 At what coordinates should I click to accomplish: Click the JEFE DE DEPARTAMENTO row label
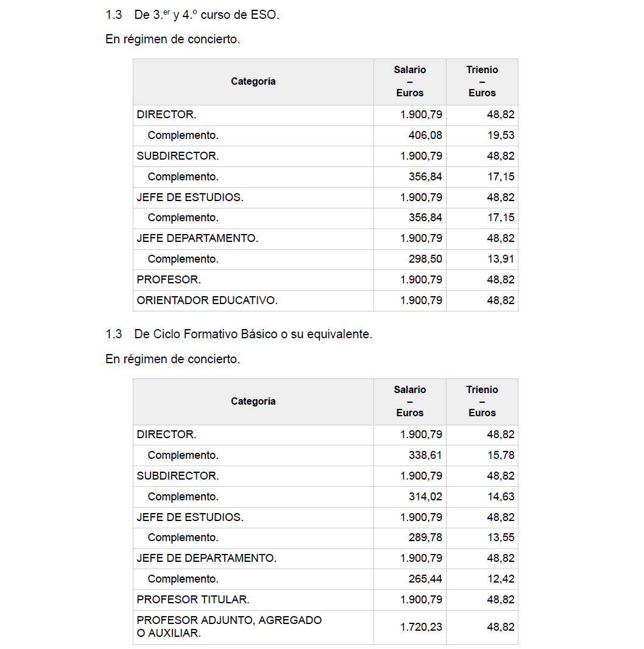tap(207, 558)
